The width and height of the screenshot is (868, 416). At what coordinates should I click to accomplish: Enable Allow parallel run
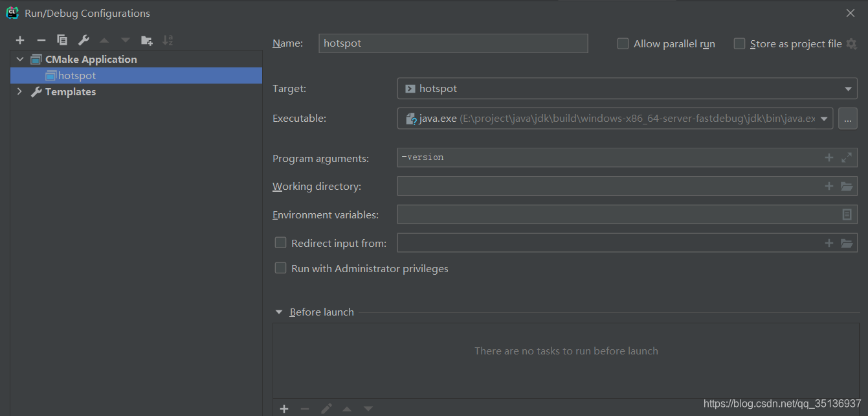[623, 43]
